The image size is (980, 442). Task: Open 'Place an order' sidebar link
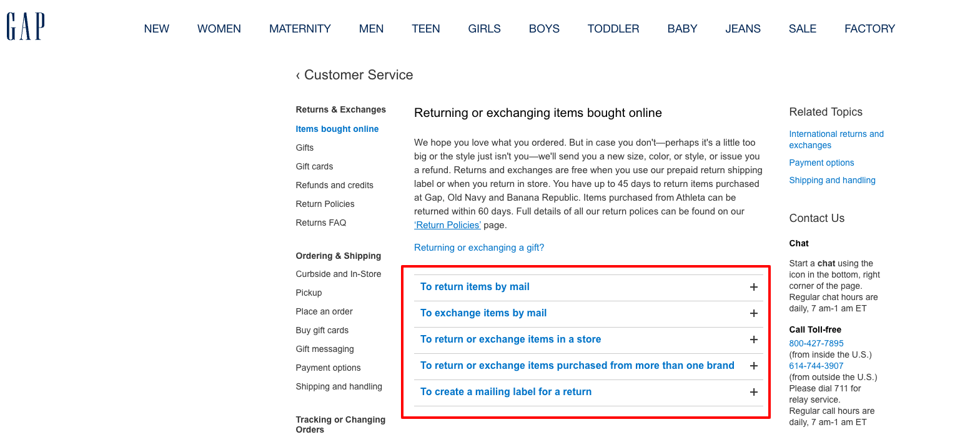pos(324,311)
